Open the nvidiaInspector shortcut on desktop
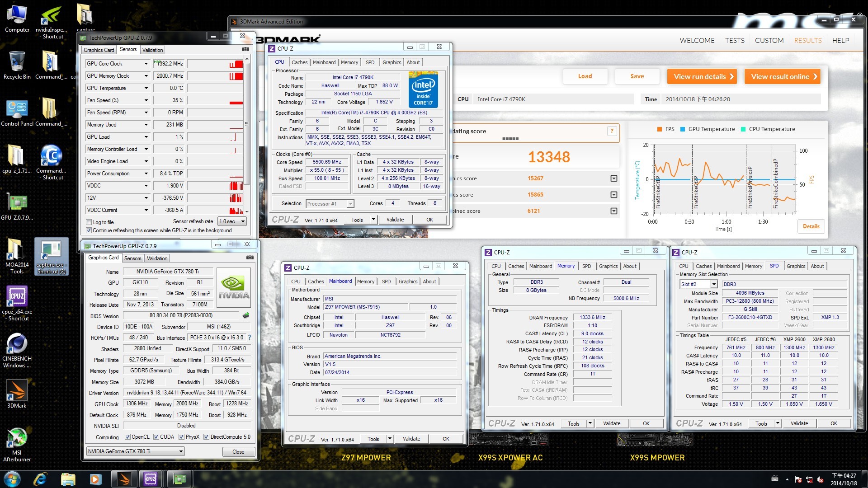 51,22
